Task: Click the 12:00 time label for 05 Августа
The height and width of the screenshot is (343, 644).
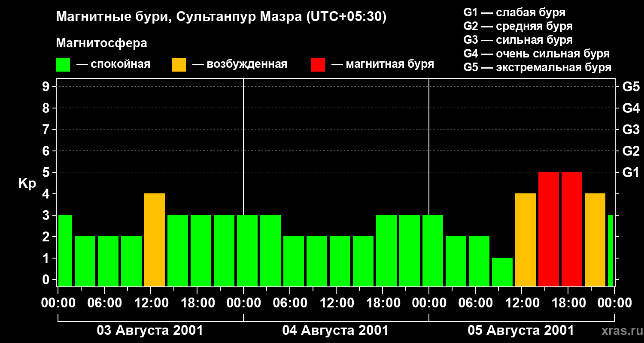Action: click(522, 303)
